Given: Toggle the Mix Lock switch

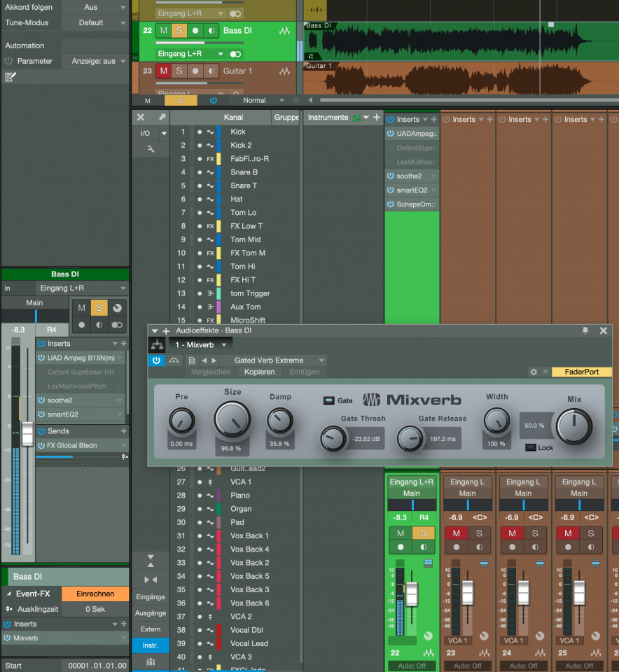Looking at the screenshot, I should 530,447.
